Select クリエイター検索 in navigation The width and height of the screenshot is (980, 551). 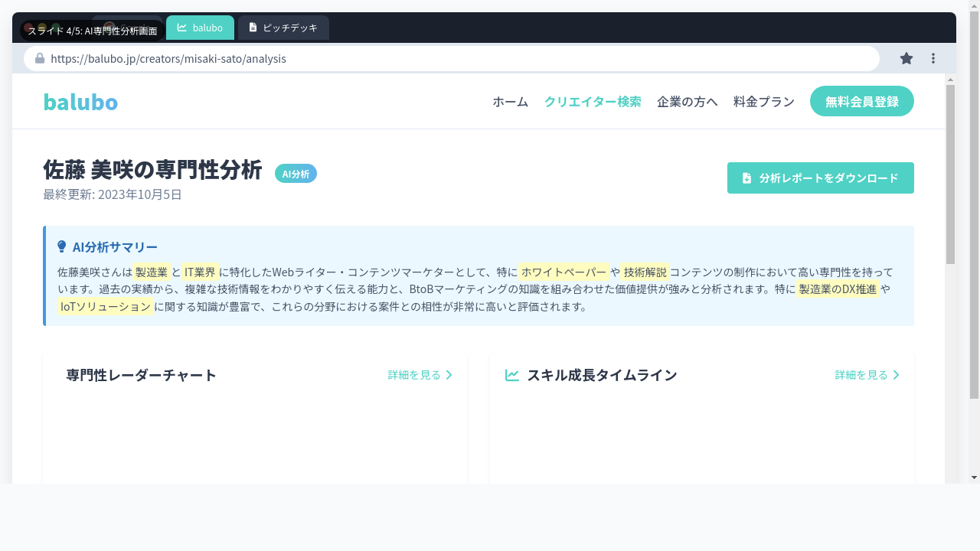point(593,102)
